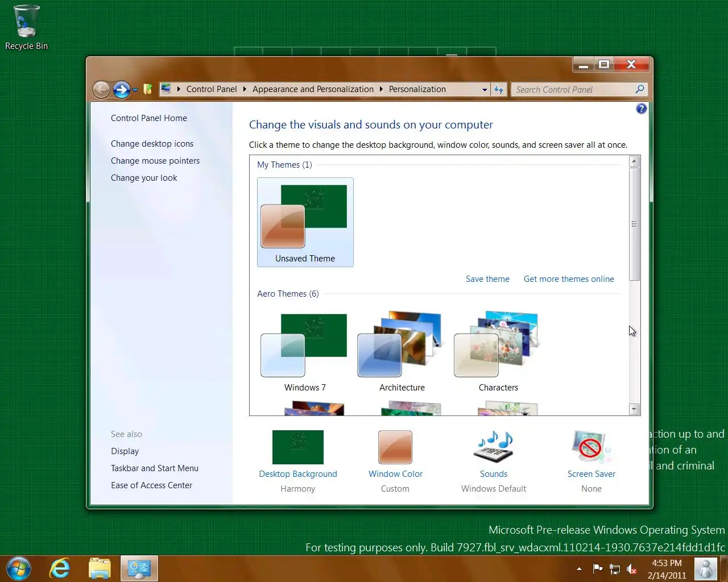The height and width of the screenshot is (582, 728).
Task: Show hidden tray icons arrow
Action: tap(579, 569)
